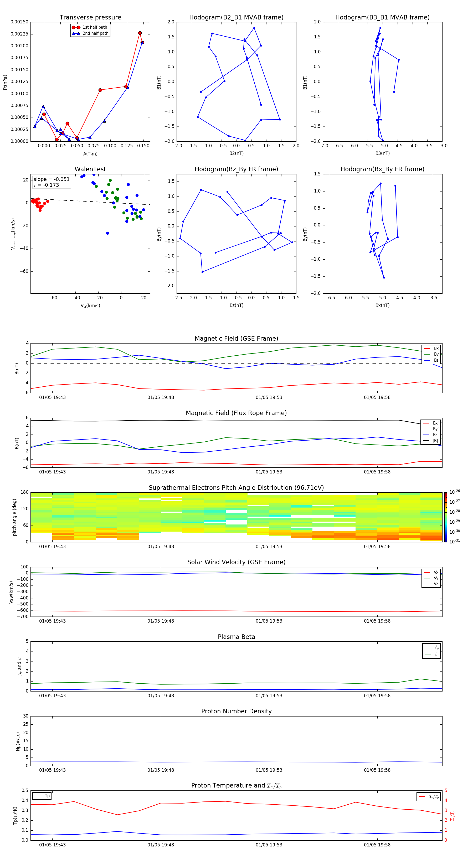Click 'Vsw(km/s)' axis label

(11, 592)
